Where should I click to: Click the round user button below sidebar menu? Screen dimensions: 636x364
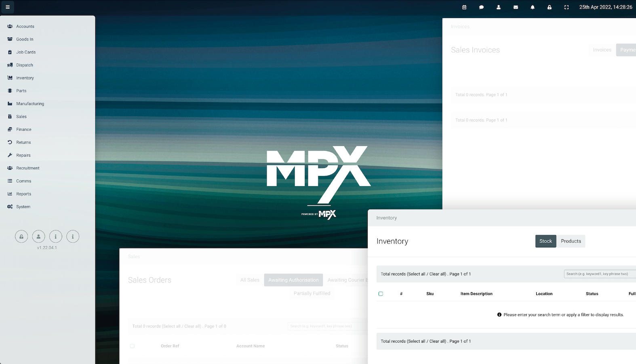point(38,236)
